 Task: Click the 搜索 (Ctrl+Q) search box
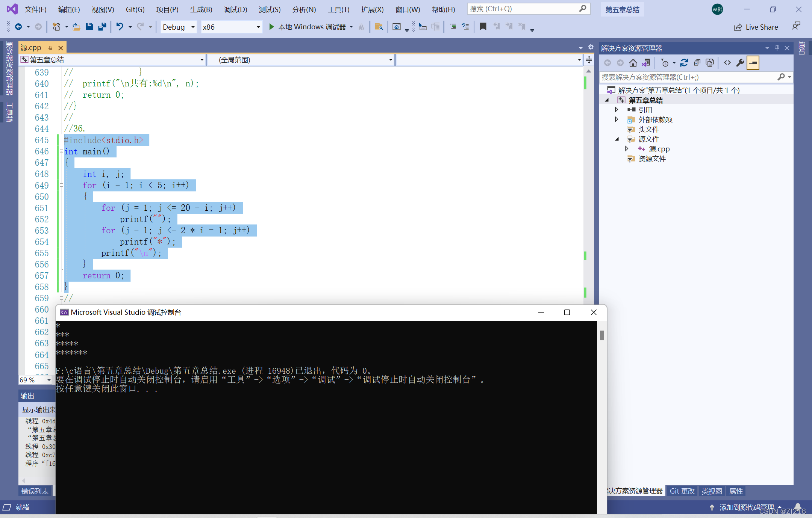tap(529, 9)
